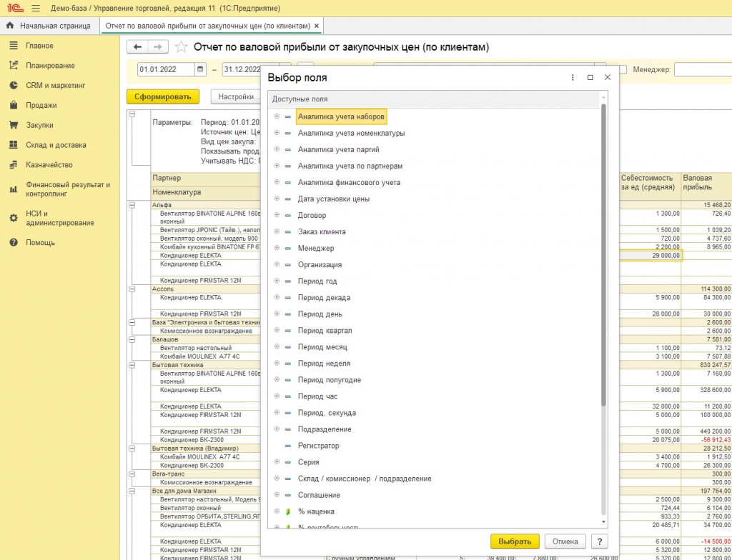The height and width of the screenshot is (560, 732).
Task: Add report to favorites with star icon
Action: tap(182, 47)
